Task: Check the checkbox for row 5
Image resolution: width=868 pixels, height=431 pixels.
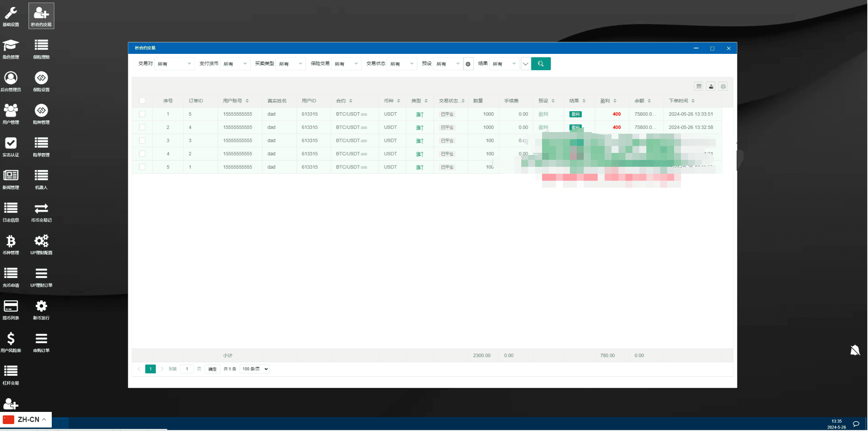Action: point(142,167)
